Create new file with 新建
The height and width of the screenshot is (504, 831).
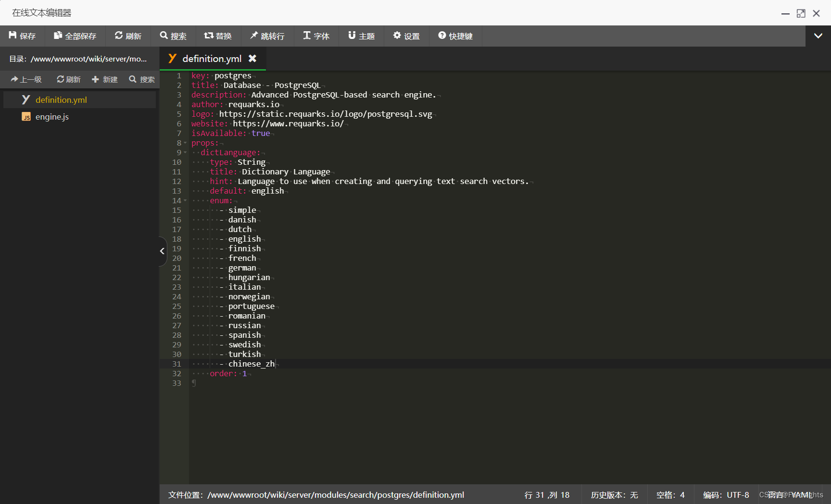(x=105, y=79)
